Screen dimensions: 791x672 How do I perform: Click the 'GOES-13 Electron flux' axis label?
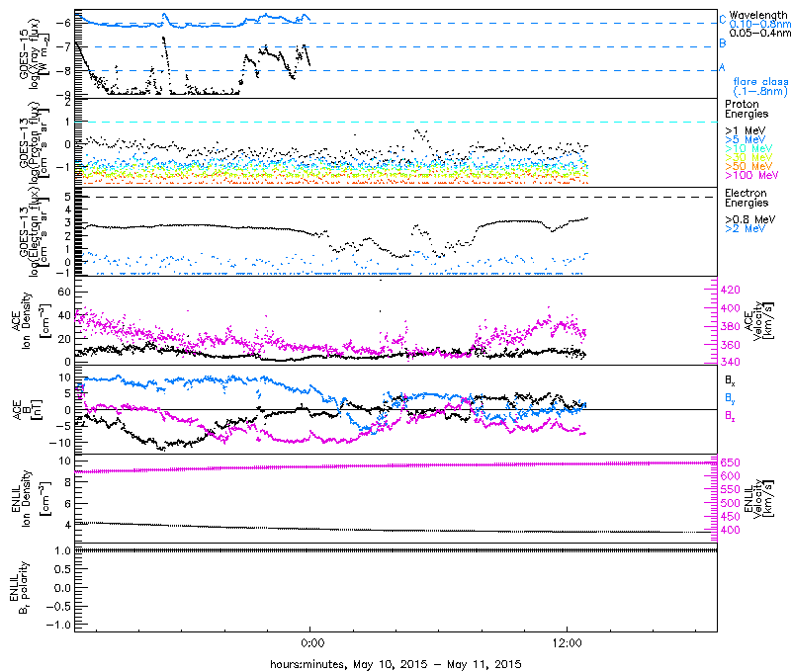(35, 232)
